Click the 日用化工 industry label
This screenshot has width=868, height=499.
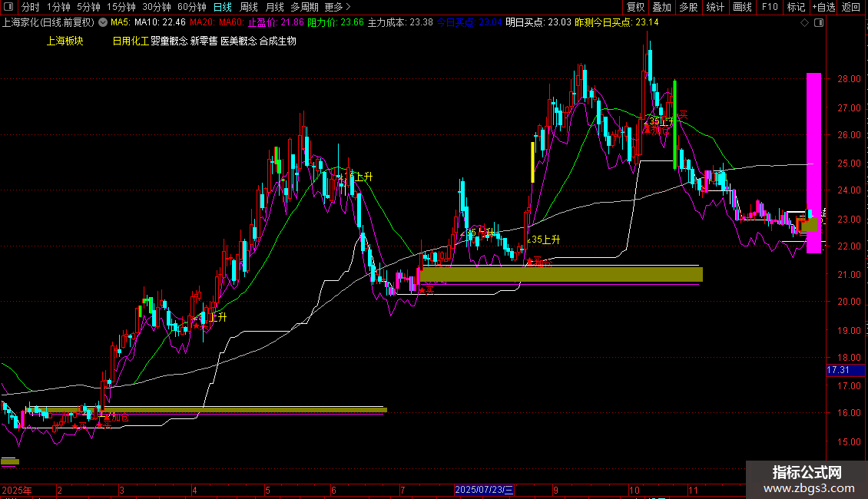coord(131,41)
